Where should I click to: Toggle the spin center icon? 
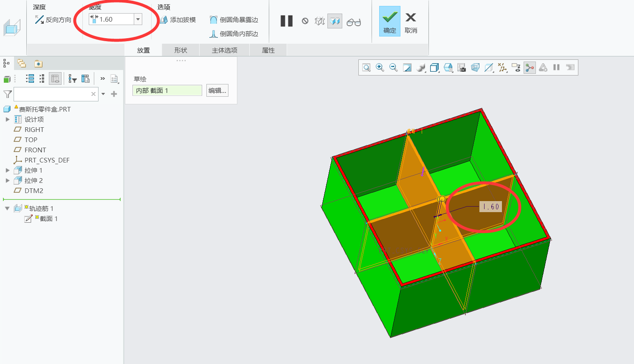[530, 67]
